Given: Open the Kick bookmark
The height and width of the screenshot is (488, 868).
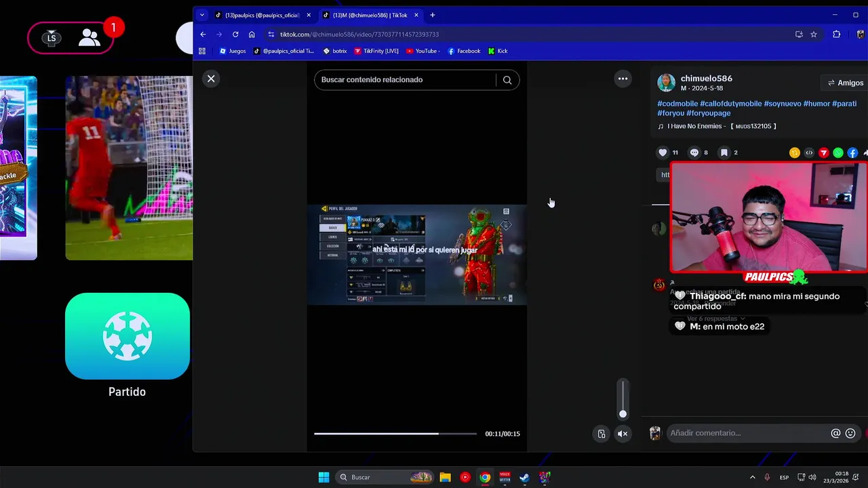Looking at the screenshot, I should tap(498, 51).
